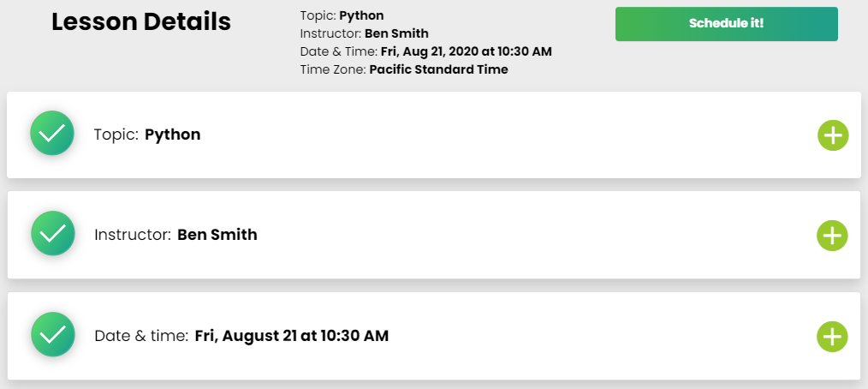Click the bold Python value in the Topic card

(172, 135)
